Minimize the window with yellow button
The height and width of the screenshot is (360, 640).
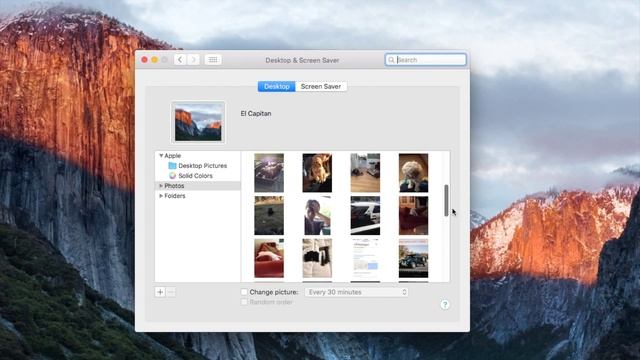tap(154, 60)
